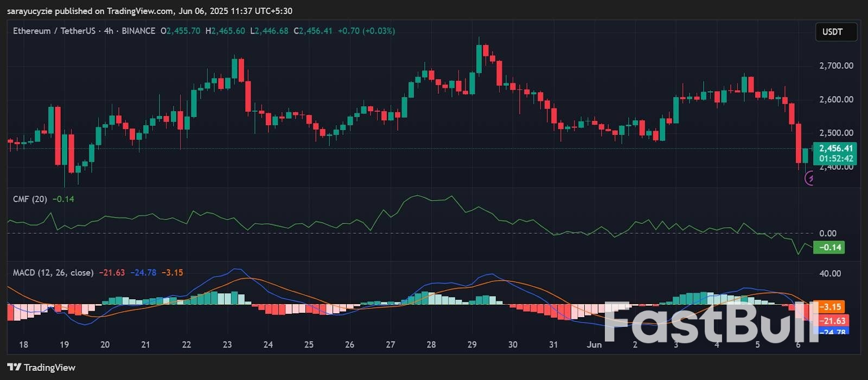Click the blue MACD -24.78 axis tag

(833, 331)
